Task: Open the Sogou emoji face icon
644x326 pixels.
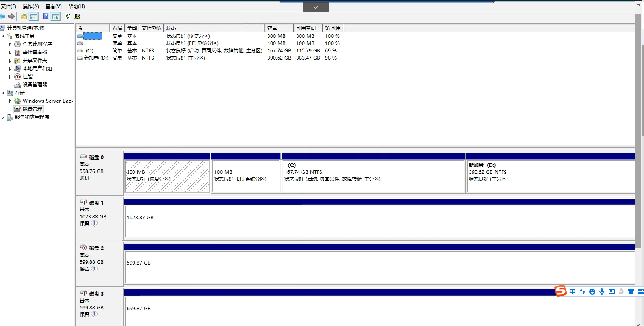Action: point(592,291)
